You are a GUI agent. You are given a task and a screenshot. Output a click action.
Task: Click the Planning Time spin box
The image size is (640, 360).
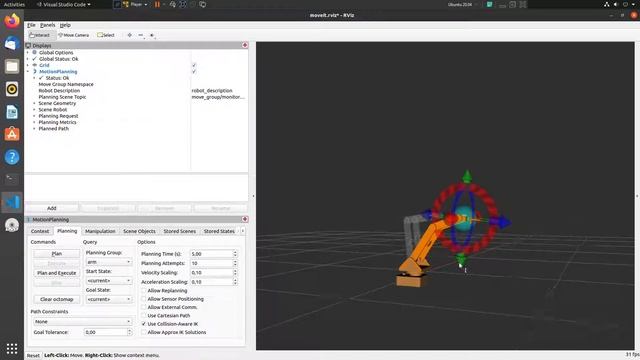coord(213,254)
